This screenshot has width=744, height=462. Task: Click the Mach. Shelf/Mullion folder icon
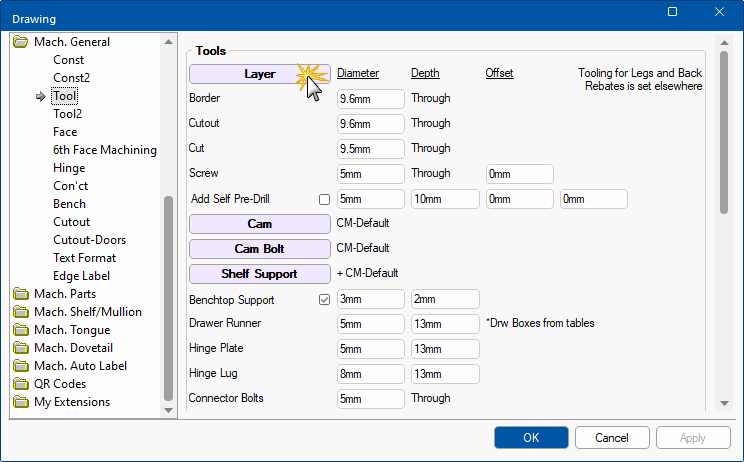[20, 312]
